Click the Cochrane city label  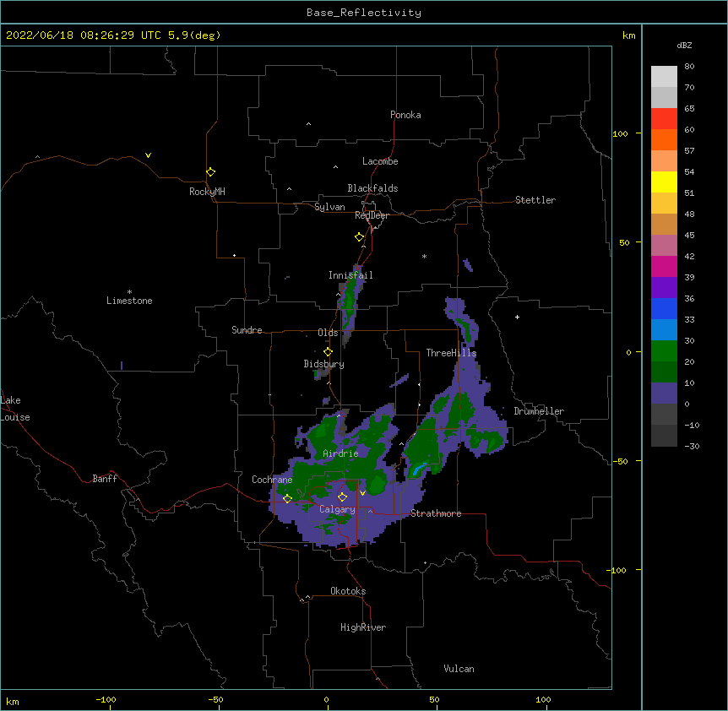tap(272, 480)
